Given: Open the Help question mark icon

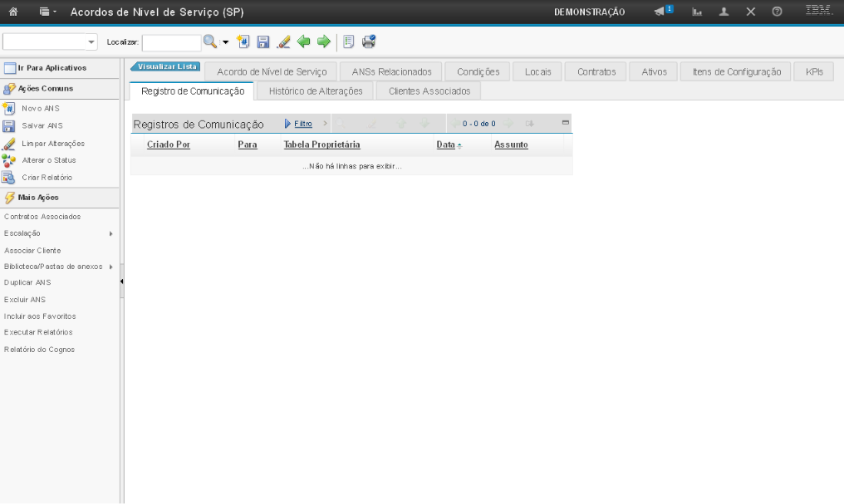Looking at the screenshot, I should [778, 12].
